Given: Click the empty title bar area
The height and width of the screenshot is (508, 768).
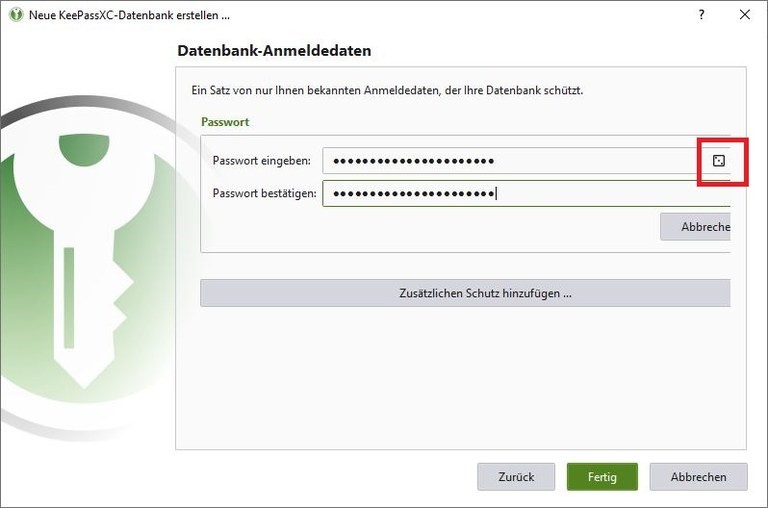Looking at the screenshot, I should [450, 15].
